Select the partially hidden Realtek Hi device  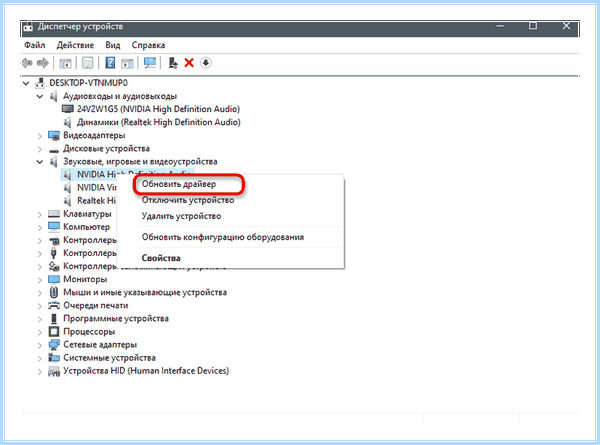[97, 200]
